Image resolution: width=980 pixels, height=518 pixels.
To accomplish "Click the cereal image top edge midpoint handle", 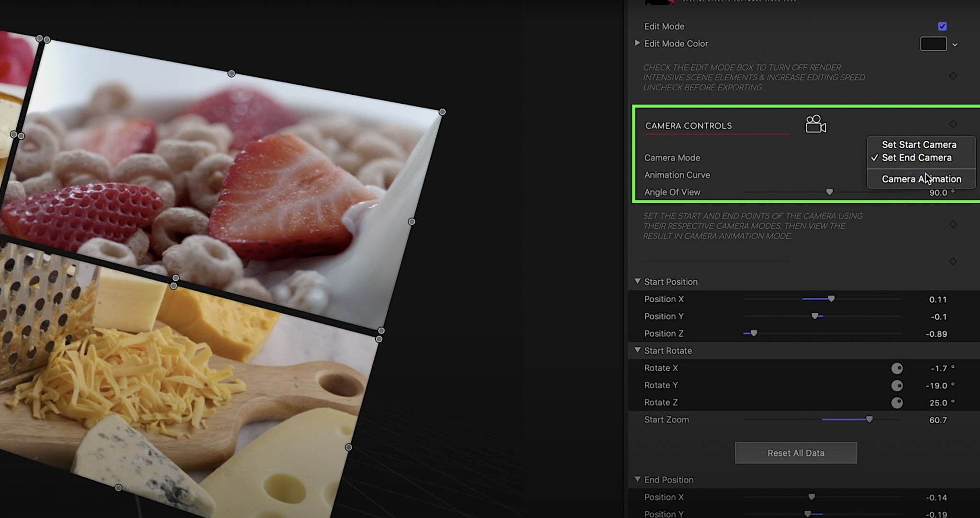I will click(231, 74).
